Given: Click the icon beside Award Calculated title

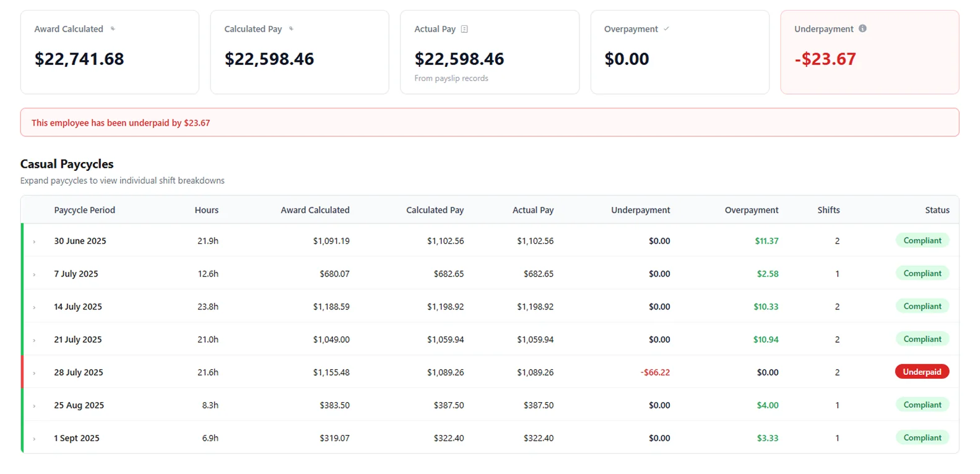Looking at the screenshot, I should 113,29.
